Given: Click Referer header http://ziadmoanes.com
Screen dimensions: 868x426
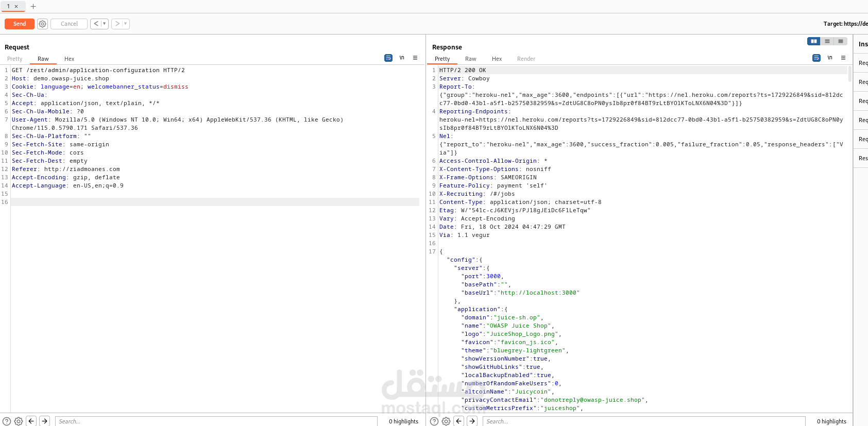Looking at the screenshot, I should [x=66, y=169].
